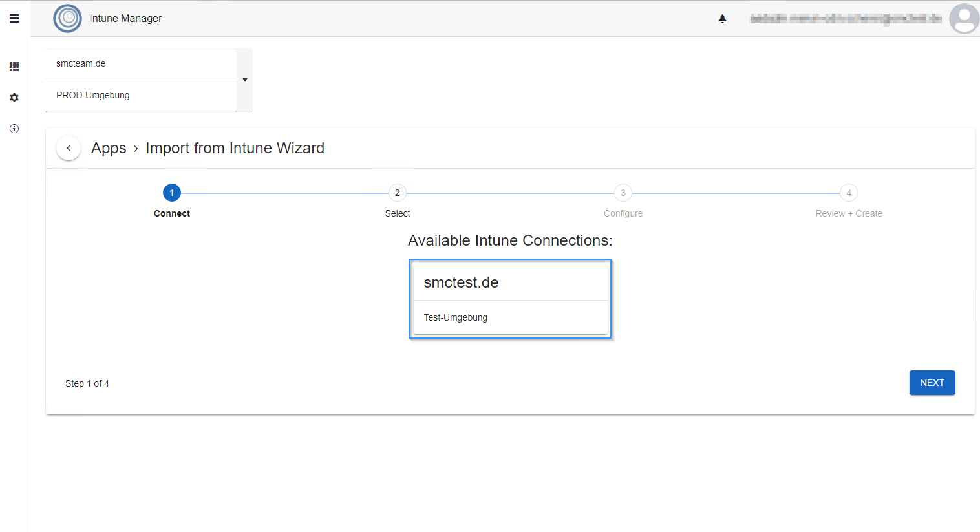Select step 1 Connect circle

(x=172, y=193)
